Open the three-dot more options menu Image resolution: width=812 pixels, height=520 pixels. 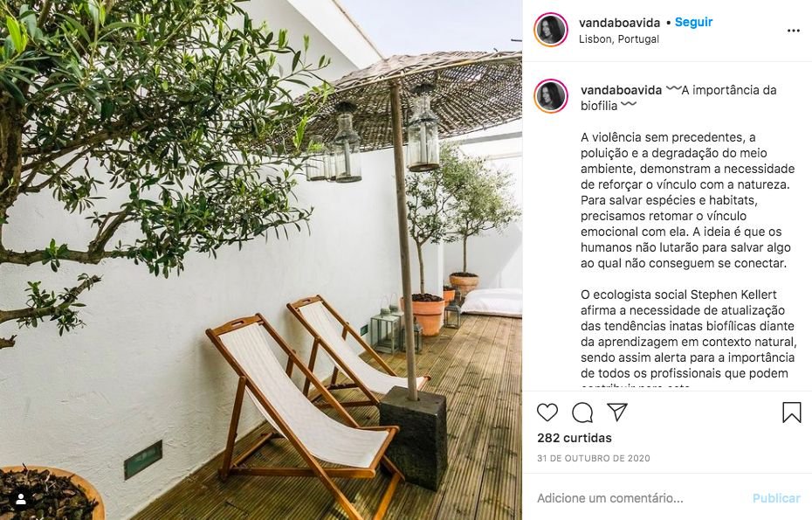[794, 31]
